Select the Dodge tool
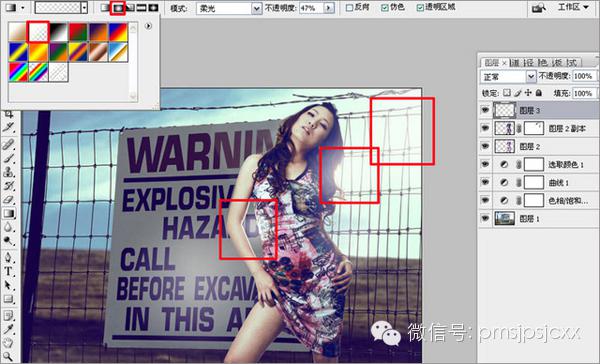 coord(8,241)
